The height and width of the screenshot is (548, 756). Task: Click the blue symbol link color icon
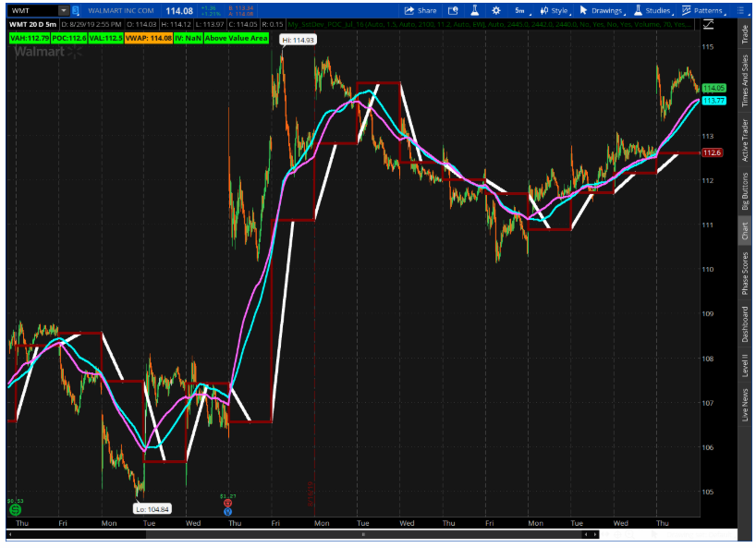click(76, 10)
